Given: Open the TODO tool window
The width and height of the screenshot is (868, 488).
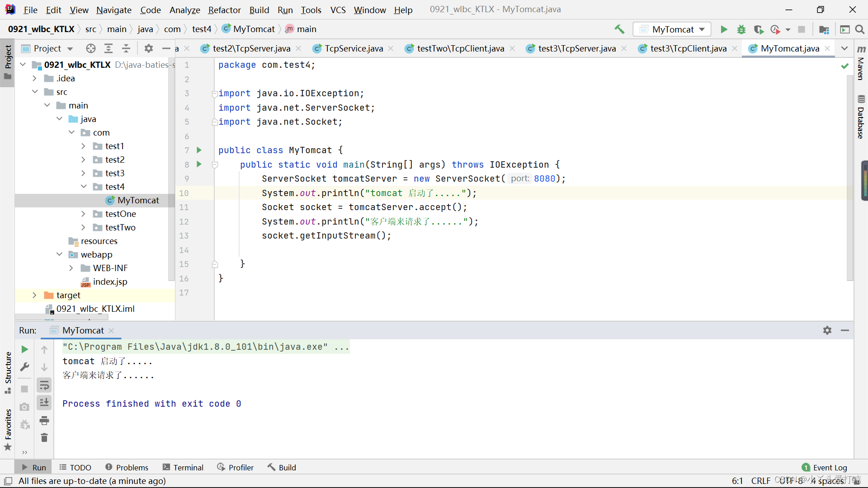Looking at the screenshot, I should [75, 467].
